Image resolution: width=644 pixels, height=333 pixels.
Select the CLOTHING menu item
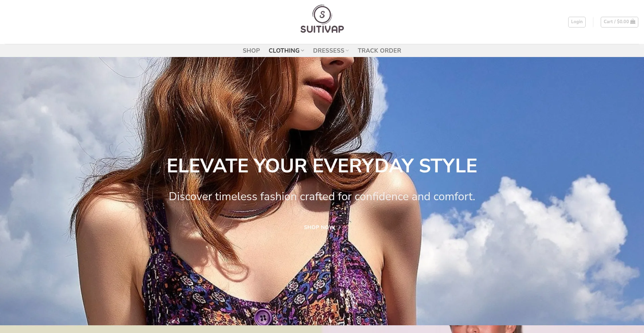(x=284, y=51)
